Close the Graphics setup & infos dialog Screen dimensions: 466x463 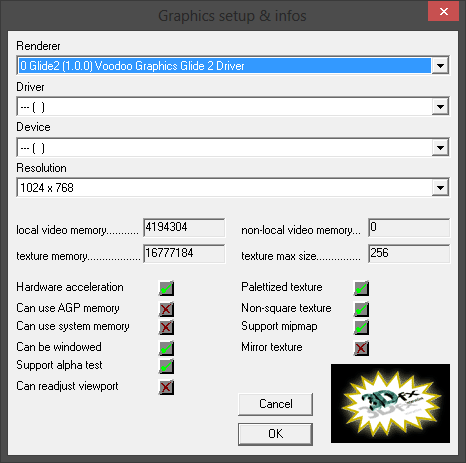tap(443, 12)
